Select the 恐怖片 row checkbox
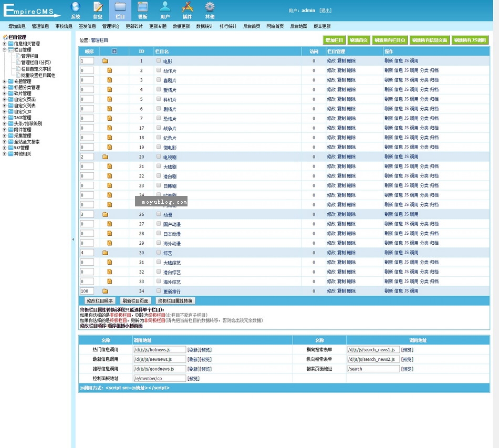Screen dimensions: 499x448 pos(159,118)
